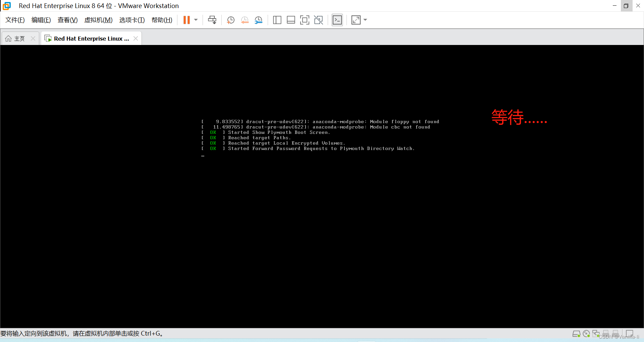Viewport: 644px width, 342px height.
Task: Close the 主页 tab
Action: pyautogui.click(x=33, y=39)
